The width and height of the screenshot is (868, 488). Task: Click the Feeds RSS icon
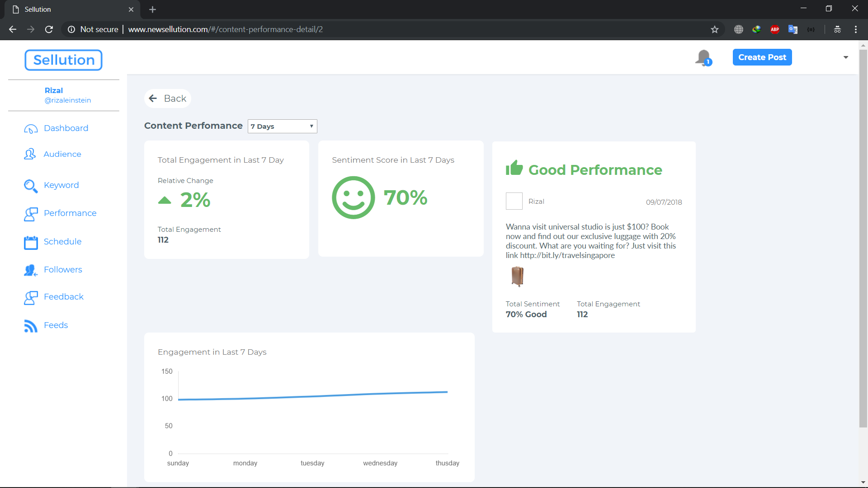point(30,326)
